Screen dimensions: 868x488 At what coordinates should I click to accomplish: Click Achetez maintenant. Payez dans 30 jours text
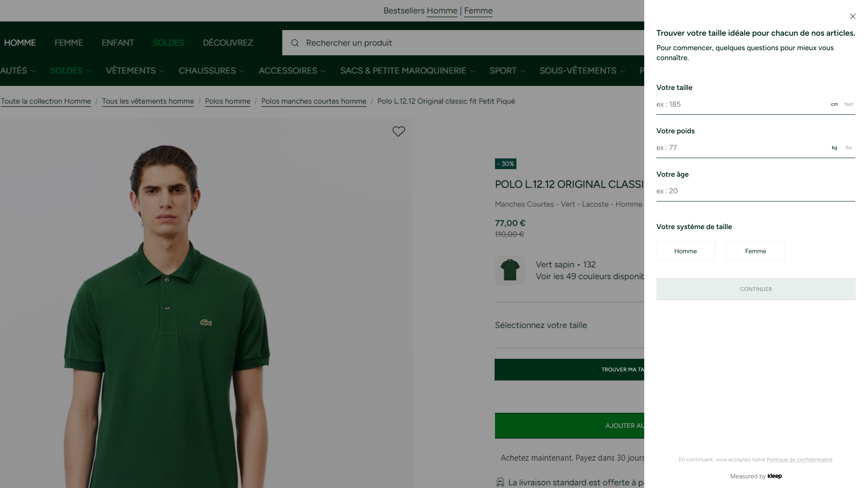click(x=572, y=458)
